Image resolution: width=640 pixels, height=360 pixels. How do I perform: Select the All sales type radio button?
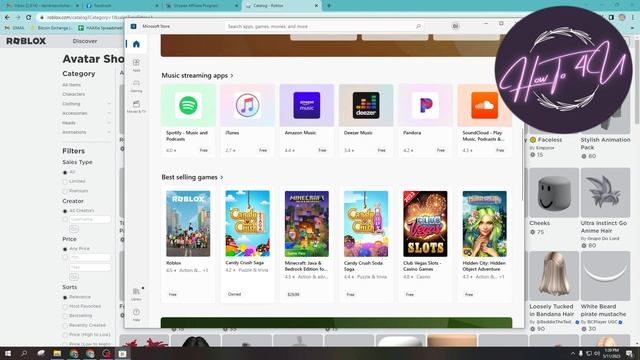coord(65,172)
